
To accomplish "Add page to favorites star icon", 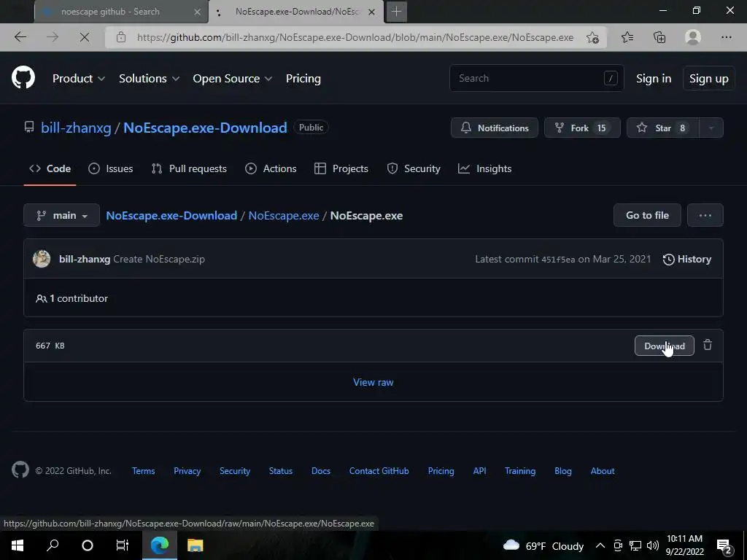I will (592, 37).
